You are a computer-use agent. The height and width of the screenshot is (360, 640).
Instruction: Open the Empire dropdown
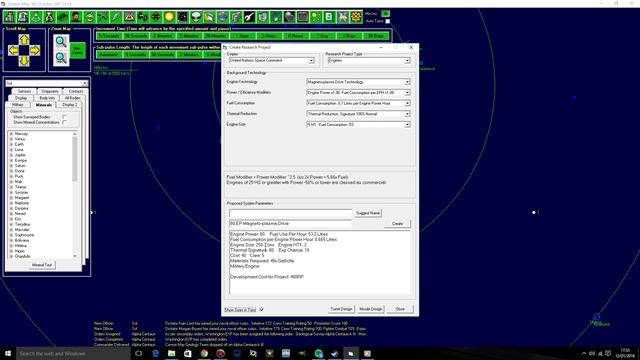click(311, 60)
